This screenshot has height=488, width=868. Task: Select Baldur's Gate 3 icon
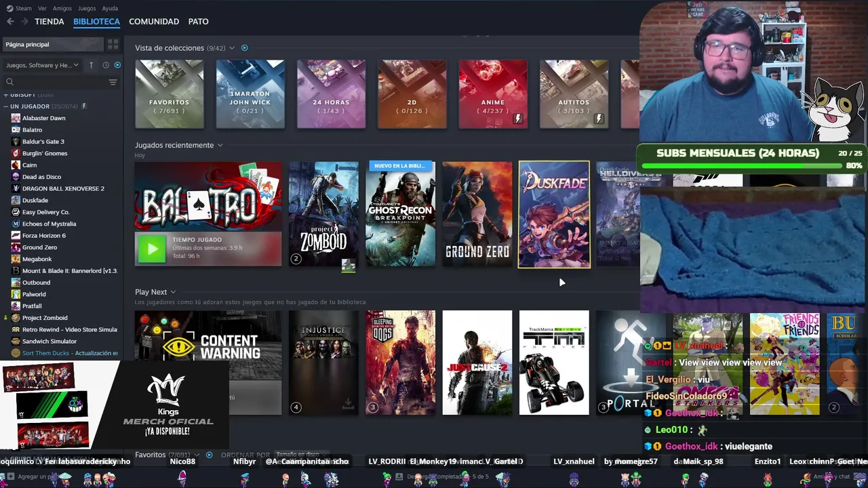pos(16,142)
